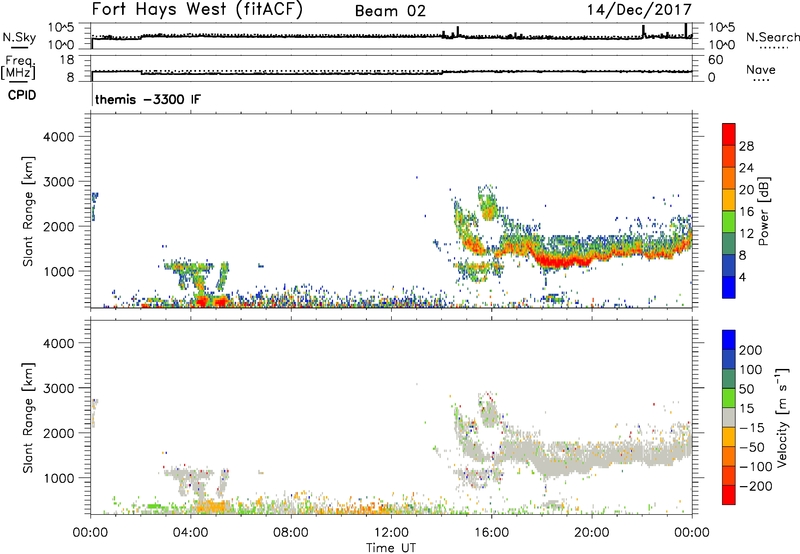This screenshot has height=554, width=800.
Task: Select the '50' label on the velocity colorbar
Action: point(747,389)
